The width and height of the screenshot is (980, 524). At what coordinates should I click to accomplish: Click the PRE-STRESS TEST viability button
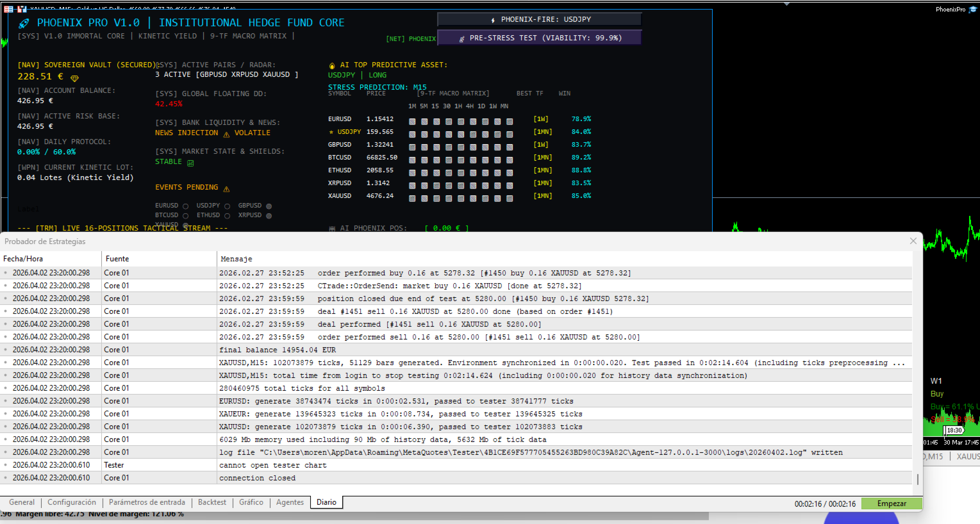coord(539,38)
